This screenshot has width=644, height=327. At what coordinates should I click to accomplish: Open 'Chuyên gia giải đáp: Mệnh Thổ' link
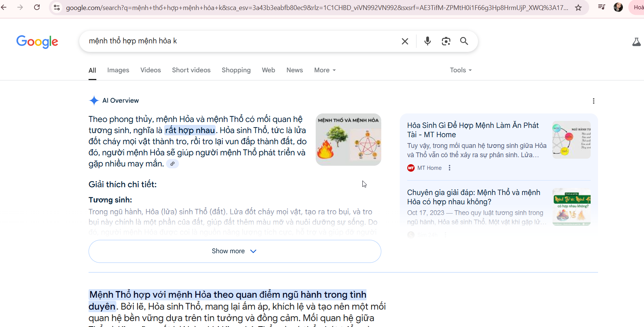click(x=474, y=197)
